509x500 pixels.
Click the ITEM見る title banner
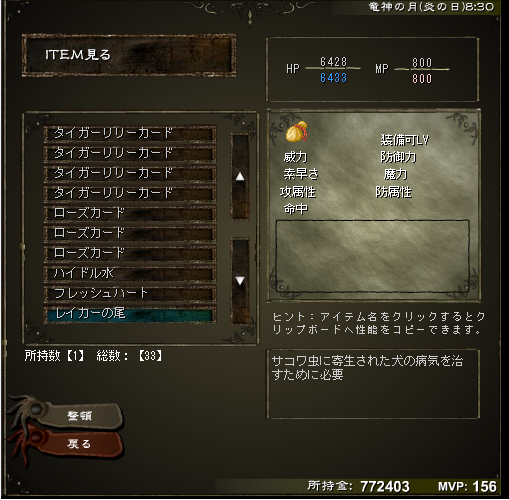[x=129, y=55]
